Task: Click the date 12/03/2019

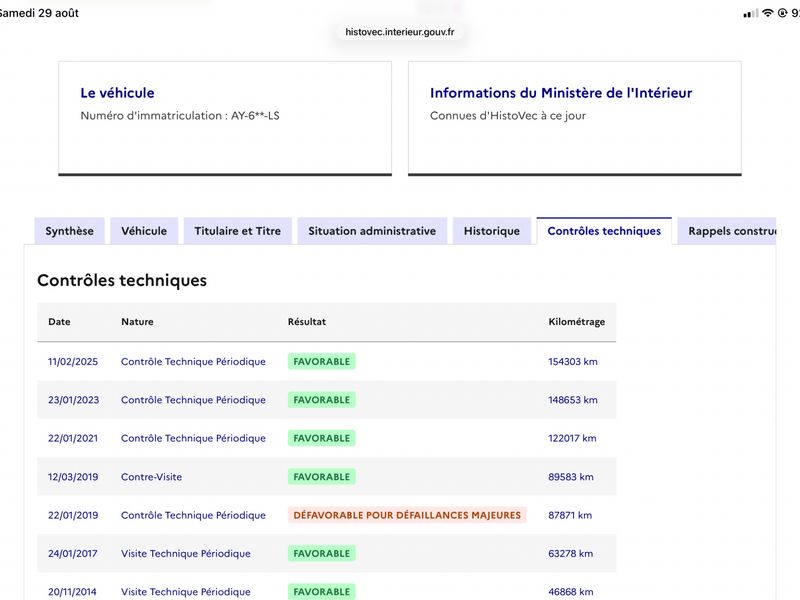Action: (73, 477)
